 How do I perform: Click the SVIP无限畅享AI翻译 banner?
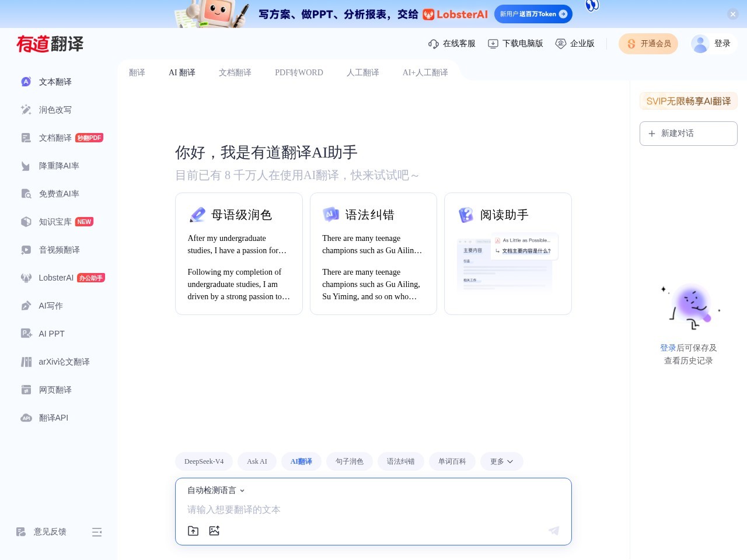click(x=689, y=101)
